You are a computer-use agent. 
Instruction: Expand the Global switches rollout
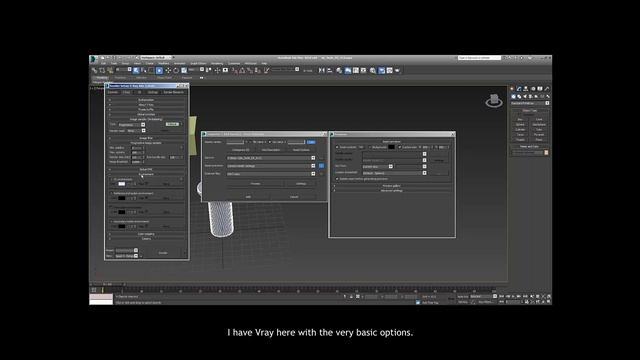point(146,114)
